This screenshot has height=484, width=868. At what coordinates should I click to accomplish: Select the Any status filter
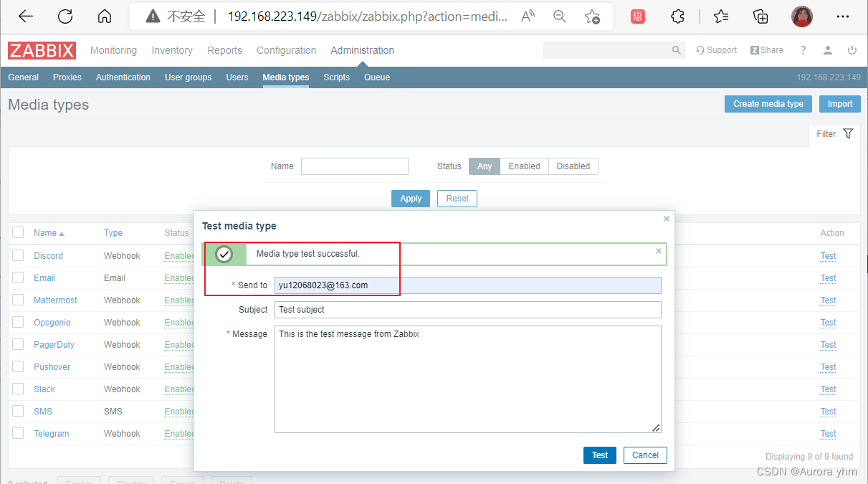point(485,166)
